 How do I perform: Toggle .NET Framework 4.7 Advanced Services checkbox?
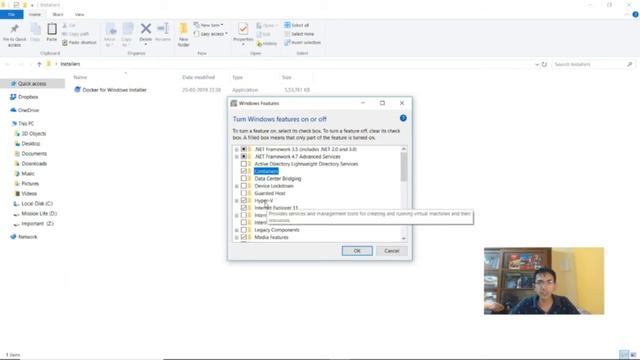point(244,156)
